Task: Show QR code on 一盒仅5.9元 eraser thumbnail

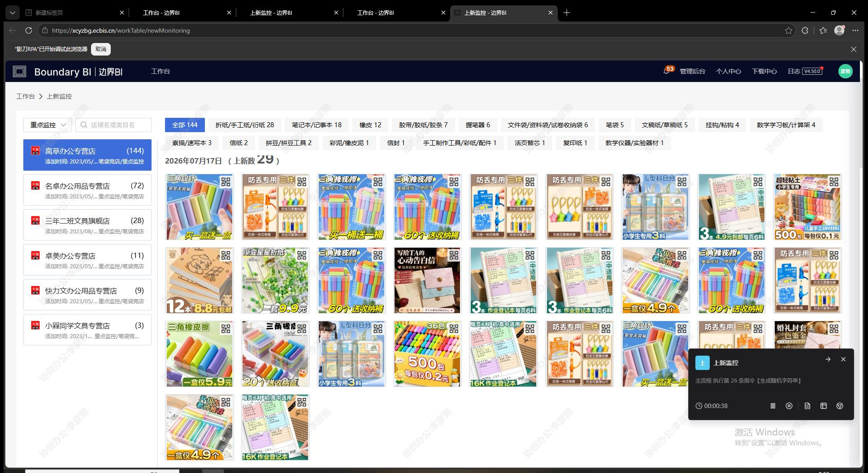Action: 226,328
